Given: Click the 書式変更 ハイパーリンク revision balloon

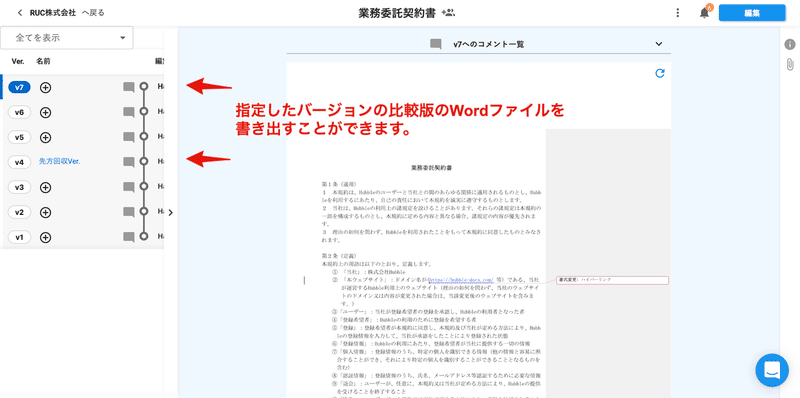Looking at the screenshot, I should [612, 280].
